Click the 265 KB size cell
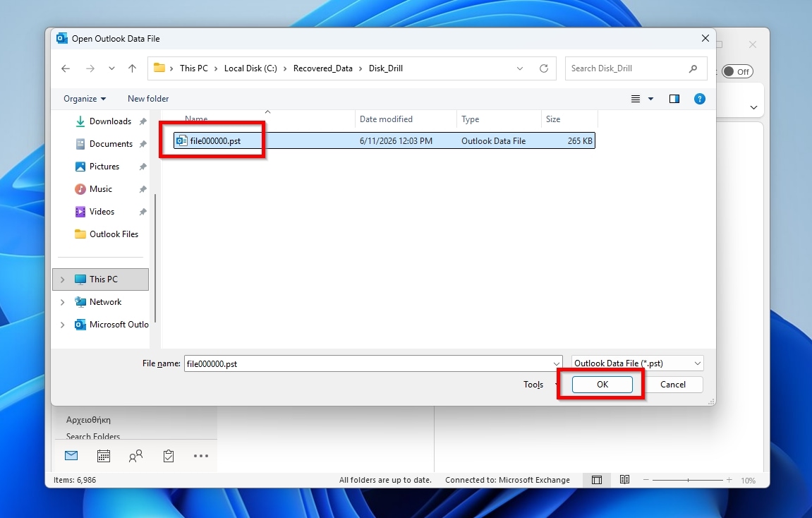Screen dimensions: 812x518 tap(580, 141)
